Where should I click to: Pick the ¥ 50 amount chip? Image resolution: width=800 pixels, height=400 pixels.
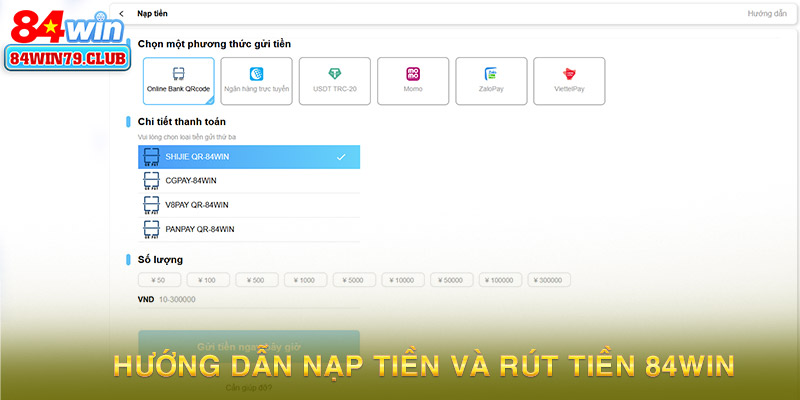[x=159, y=280]
